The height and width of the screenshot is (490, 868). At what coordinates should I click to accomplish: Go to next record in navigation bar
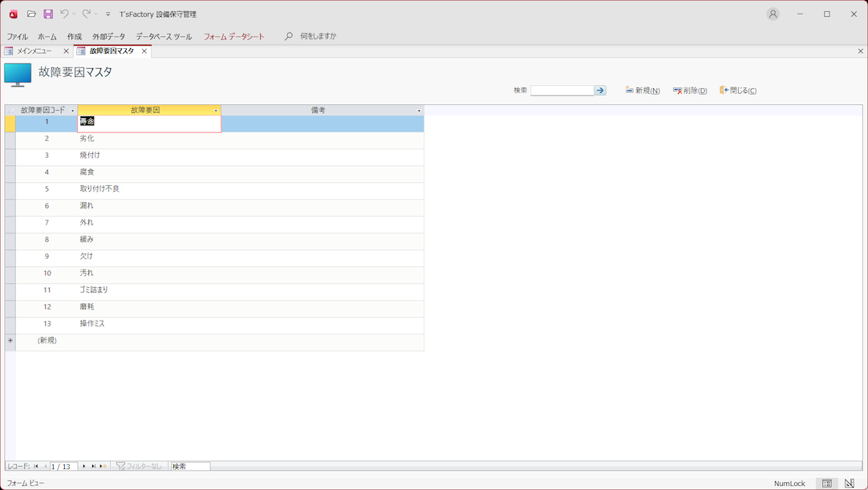84,466
